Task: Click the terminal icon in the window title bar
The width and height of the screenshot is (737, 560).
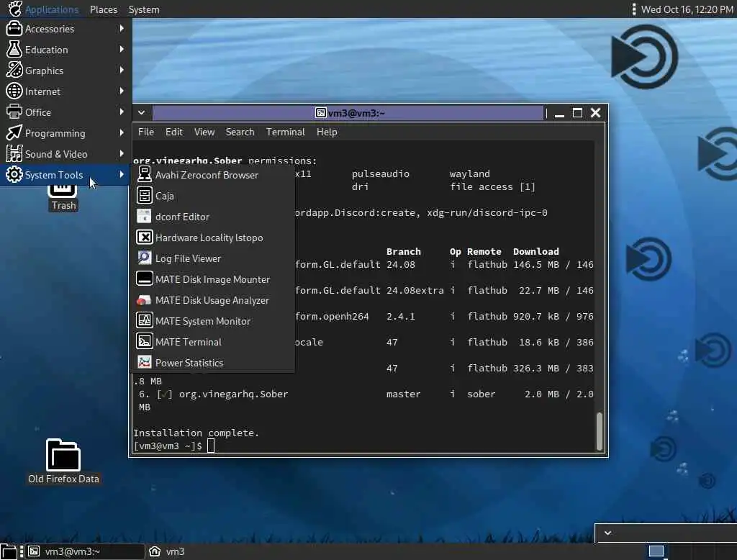Action: point(320,113)
